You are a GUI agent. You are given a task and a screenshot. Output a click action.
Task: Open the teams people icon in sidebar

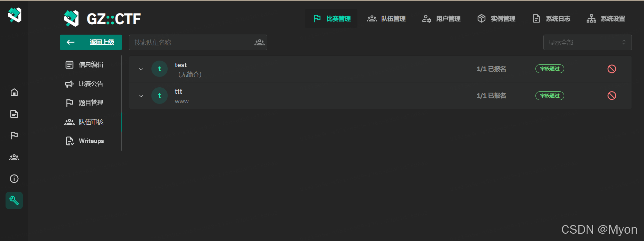pyautogui.click(x=14, y=157)
